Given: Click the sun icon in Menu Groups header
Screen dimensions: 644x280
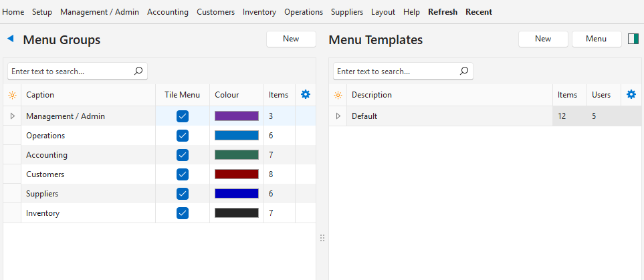Looking at the screenshot, I should 12,96.
